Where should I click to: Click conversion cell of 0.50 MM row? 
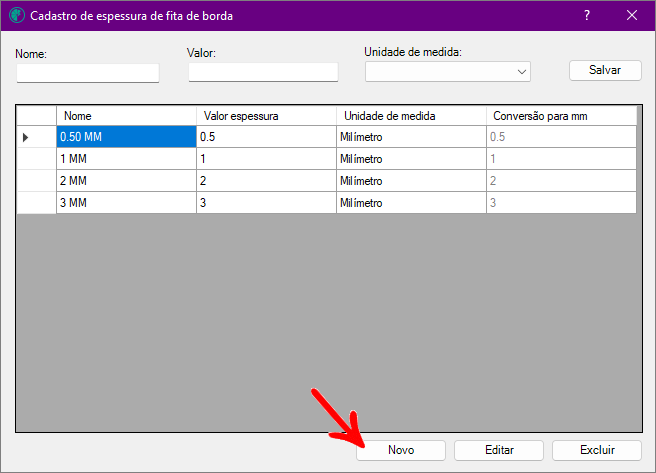click(x=561, y=137)
